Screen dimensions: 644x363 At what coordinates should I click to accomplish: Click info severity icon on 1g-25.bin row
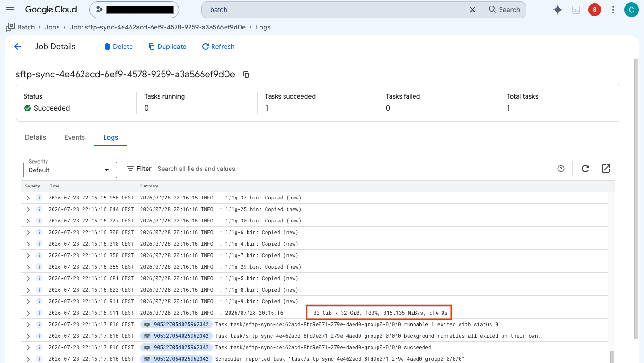pos(39,209)
